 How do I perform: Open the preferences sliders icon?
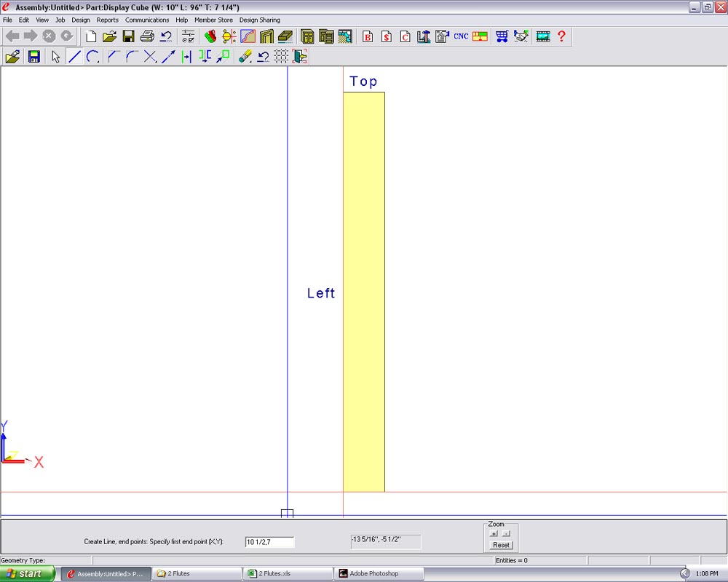click(188, 36)
